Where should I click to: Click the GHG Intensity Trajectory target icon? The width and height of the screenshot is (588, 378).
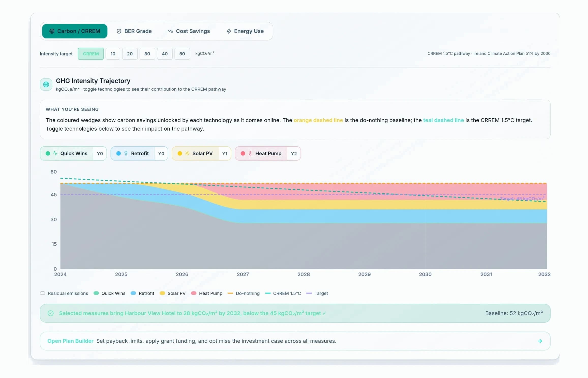(x=46, y=85)
